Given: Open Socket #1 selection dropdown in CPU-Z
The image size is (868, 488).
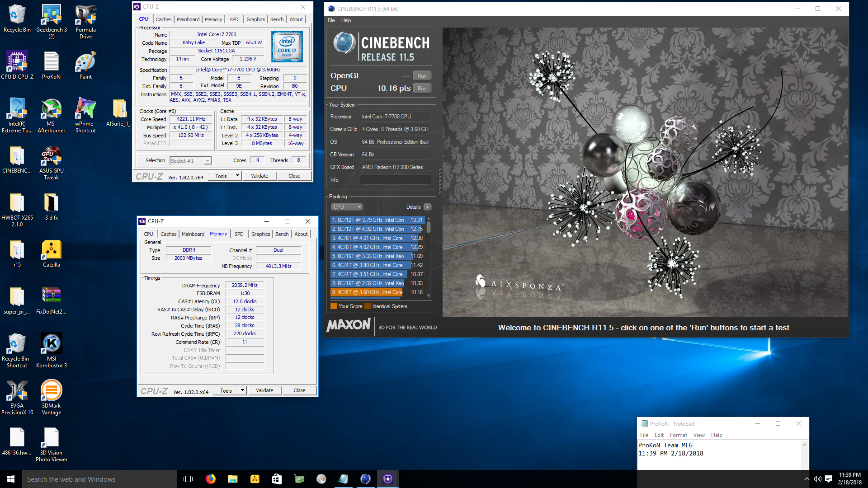Looking at the screenshot, I should pos(190,161).
